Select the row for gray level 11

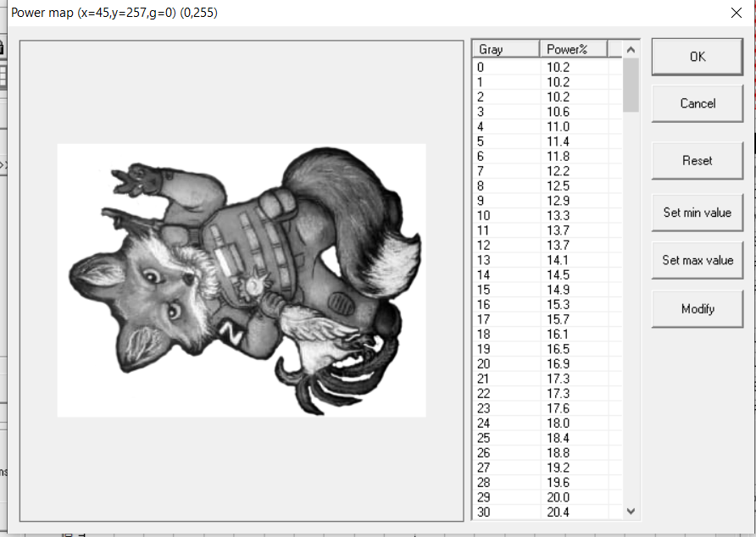(x=548, y=231)
